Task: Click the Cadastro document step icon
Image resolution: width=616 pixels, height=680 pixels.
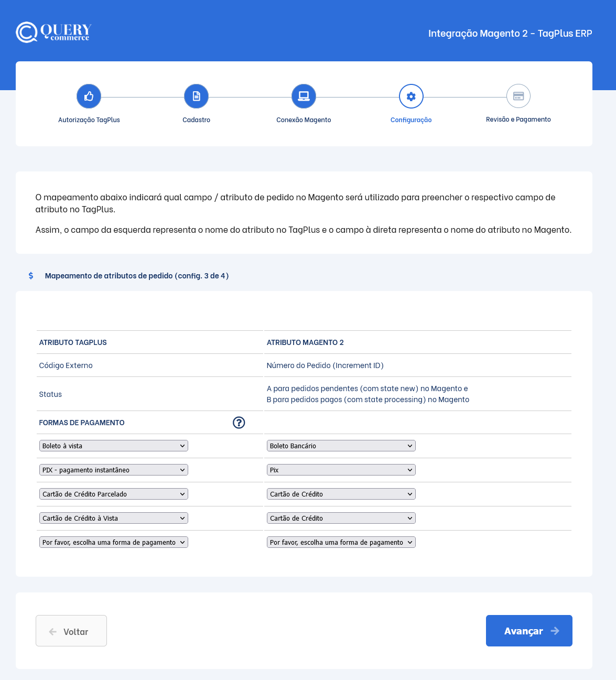Action: (x=197, y=96)
